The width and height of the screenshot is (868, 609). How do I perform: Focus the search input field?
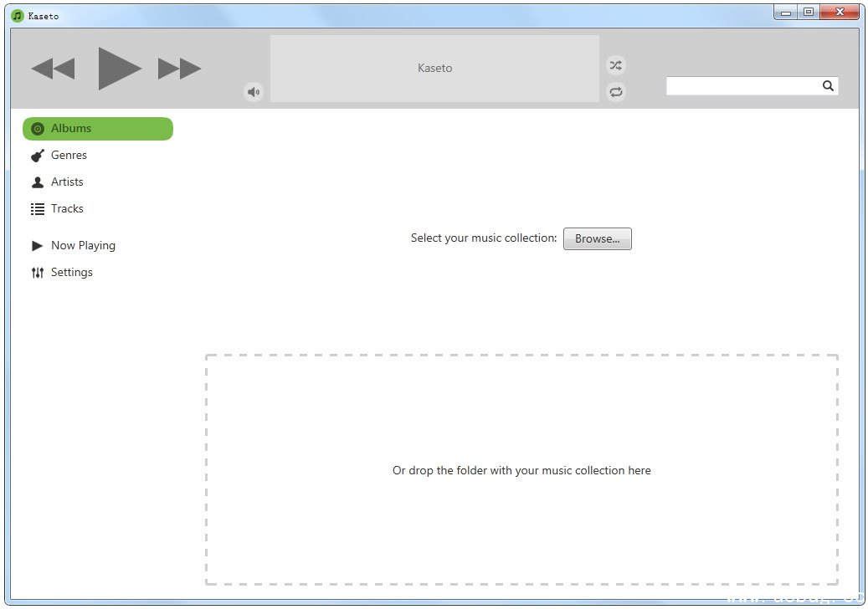pos(742,85)
